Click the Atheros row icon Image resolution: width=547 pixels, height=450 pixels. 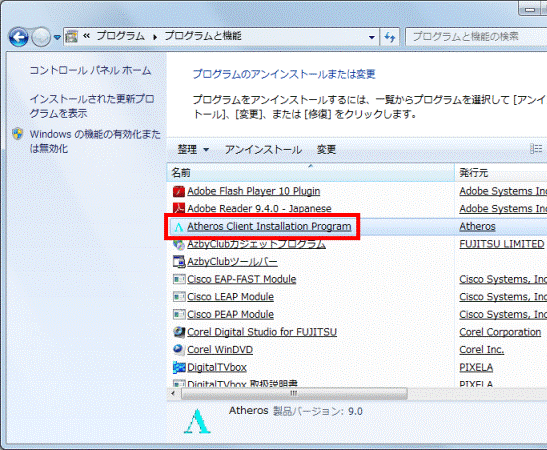click(179, 227)
